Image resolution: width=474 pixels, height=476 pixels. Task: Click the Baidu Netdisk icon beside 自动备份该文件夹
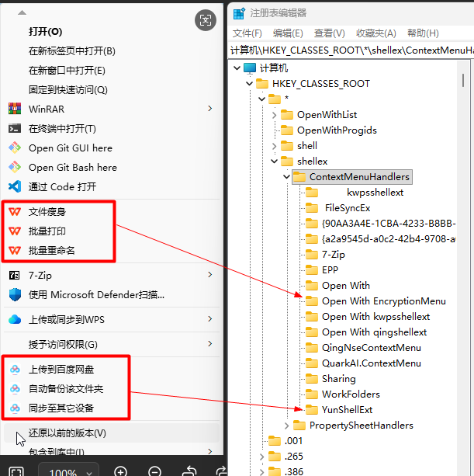(x=15, y=388)
